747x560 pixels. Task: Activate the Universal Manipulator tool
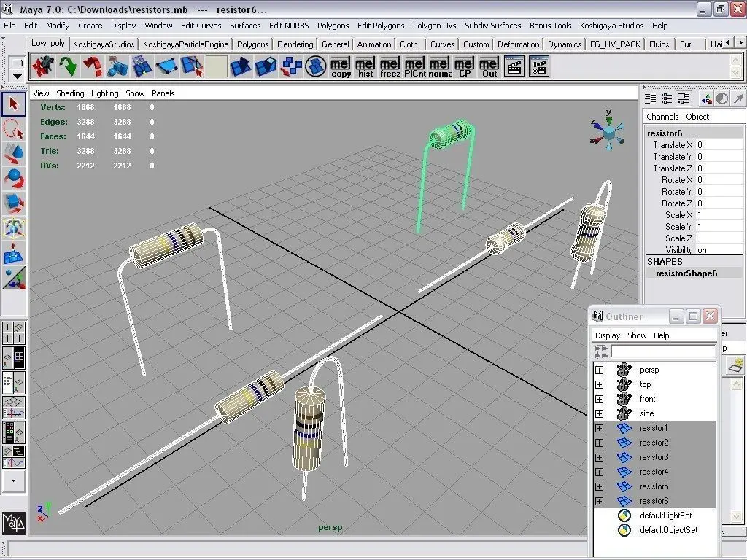coord(13,228)
